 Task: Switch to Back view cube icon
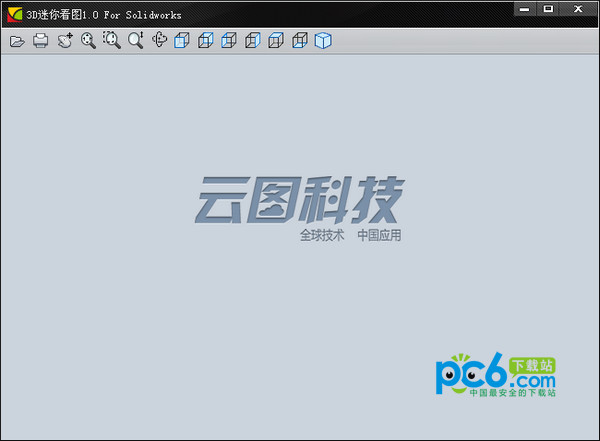205,40
